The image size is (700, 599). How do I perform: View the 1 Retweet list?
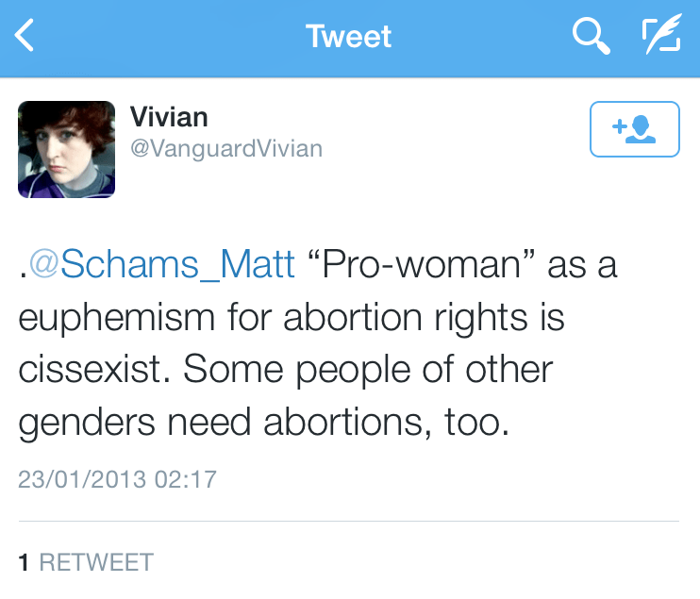click(86, 563)
